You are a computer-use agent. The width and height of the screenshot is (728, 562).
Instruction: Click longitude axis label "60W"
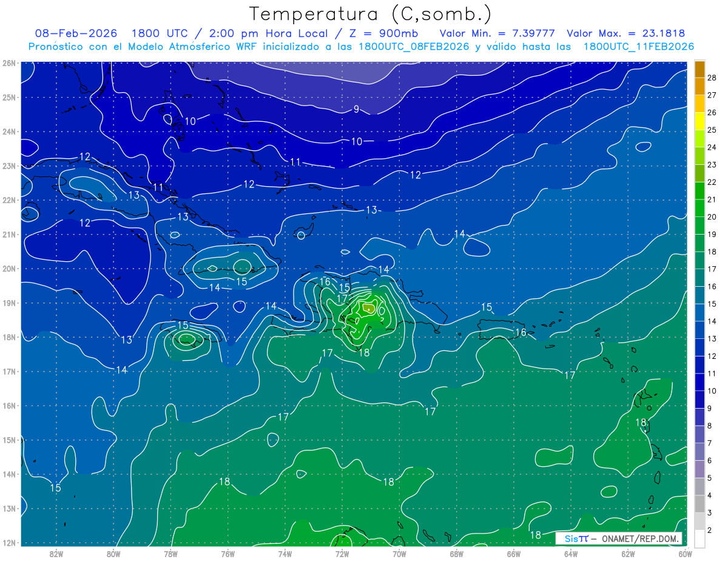[x=685, y=554]
